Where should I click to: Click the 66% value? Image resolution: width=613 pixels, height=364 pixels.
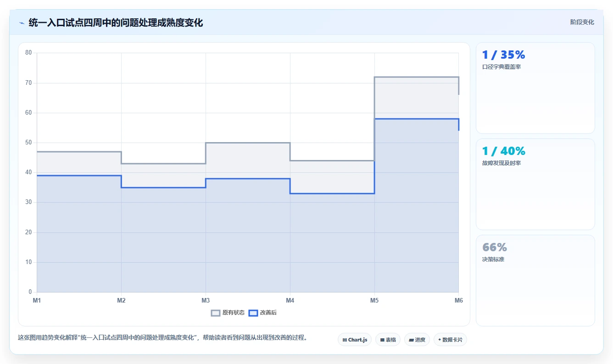click(495, 248)
